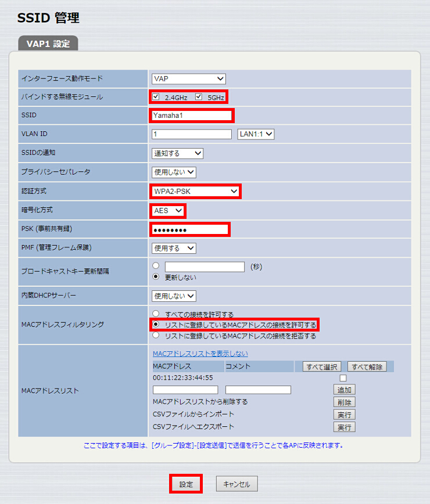This screenshot has width=430, height=504.
Task: Click the キャンセル button
Action: (236, 484)
